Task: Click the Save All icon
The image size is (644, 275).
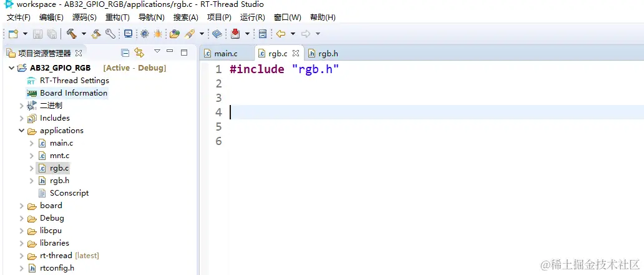Action: pyautogui.click(x=52, y=34)
